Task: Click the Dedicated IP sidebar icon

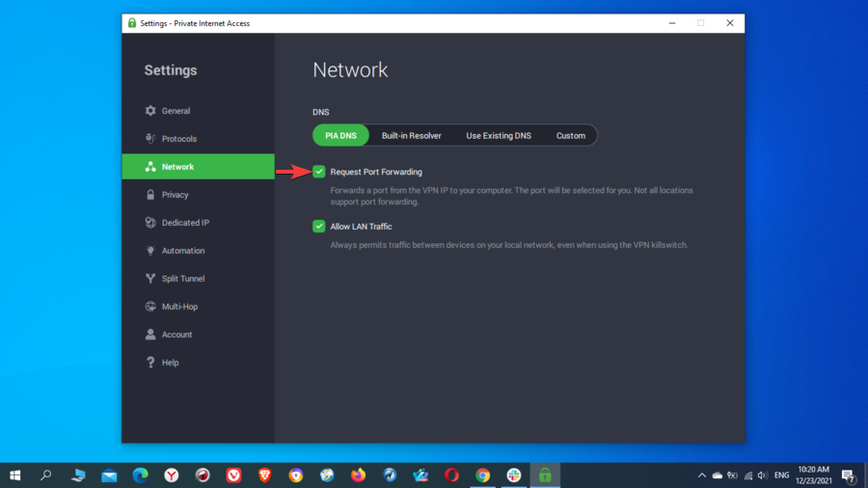Action: [150, 223]
